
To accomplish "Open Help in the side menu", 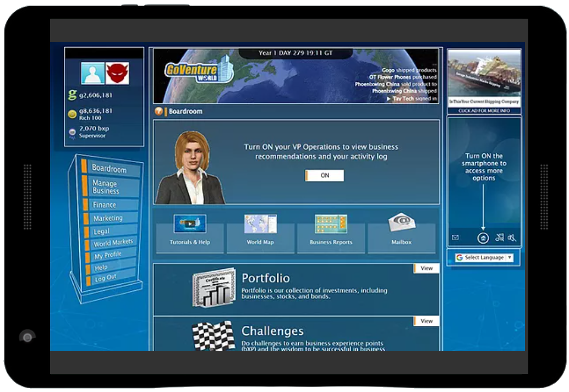I will point(110,267).
